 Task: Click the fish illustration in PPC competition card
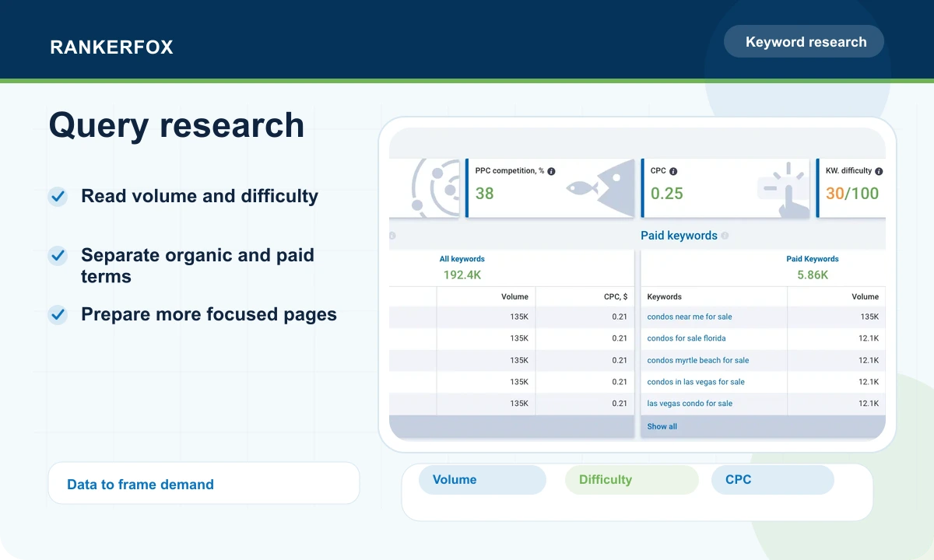pos(600,187)
